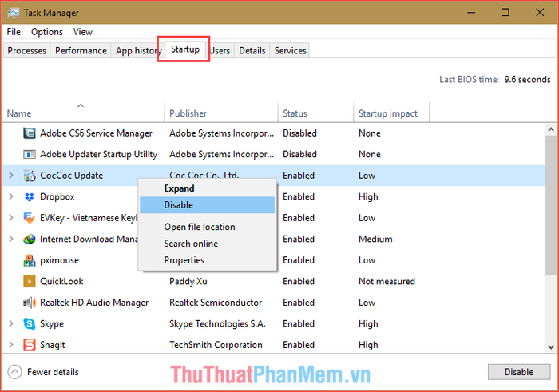
Task: Collapse to Fewer details view
Action: [x=43, y=372]
